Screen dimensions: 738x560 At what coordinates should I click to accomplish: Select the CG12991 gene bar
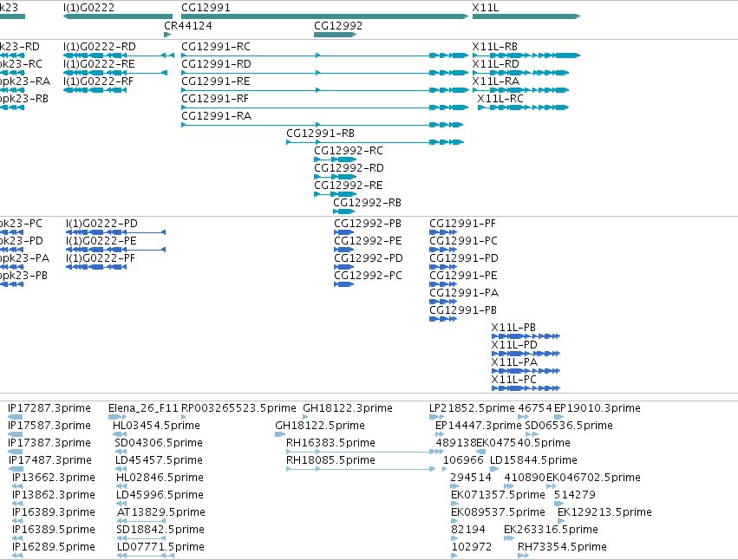pyautogui.click(x=324, y=16)
